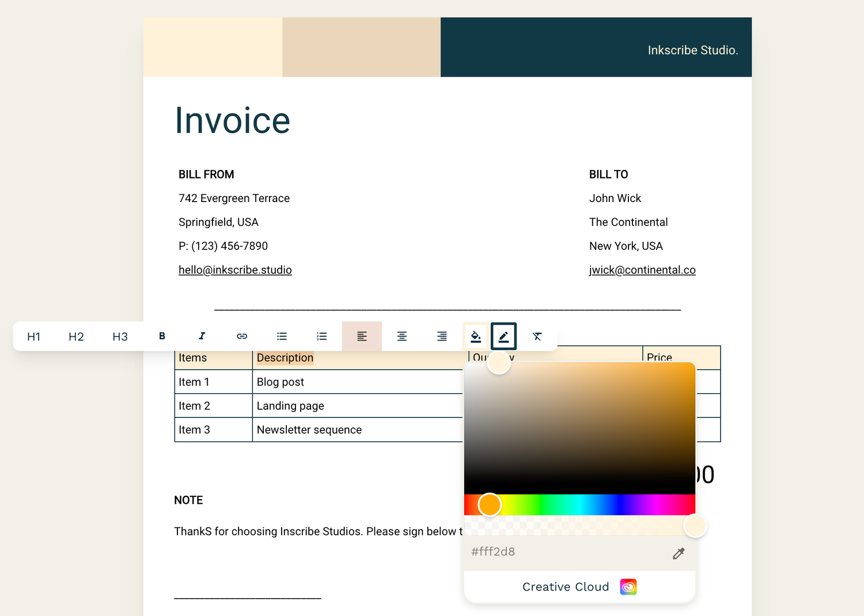Insert a hyperlink

tap(242, 336)
